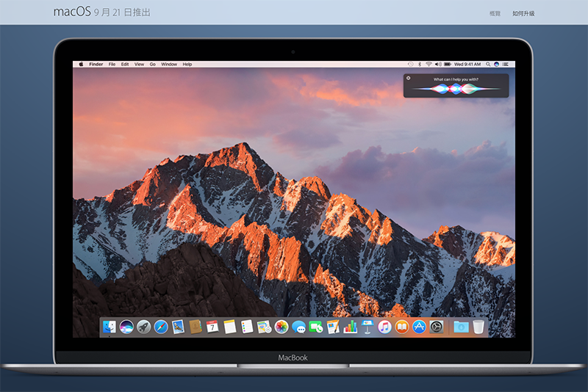Open Notes icon in dock
The height and width of the screenshot is (392, 588).
(x=229, y=327)
